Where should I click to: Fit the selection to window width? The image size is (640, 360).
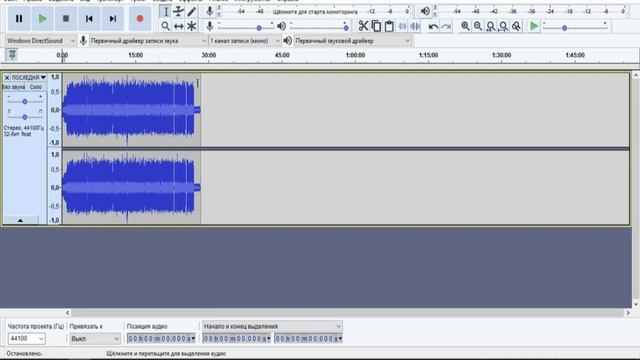(491, 26)
